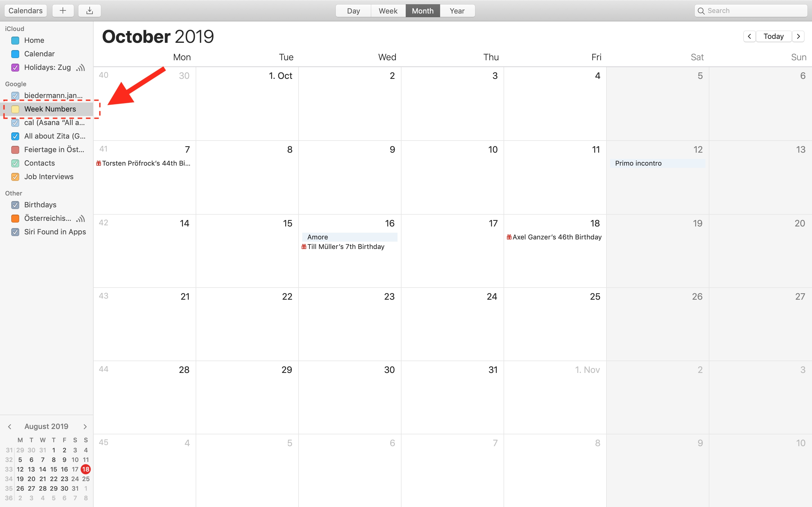The width and height of the screenshot is (812, 507).
Task: Click the Calendars sidebar toggle button
Action: [x=25, y=10]
